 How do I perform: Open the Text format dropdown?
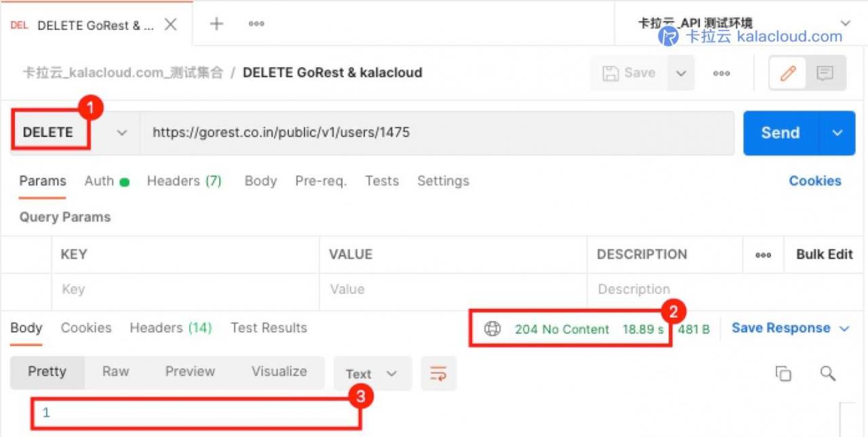coord(372,374)
